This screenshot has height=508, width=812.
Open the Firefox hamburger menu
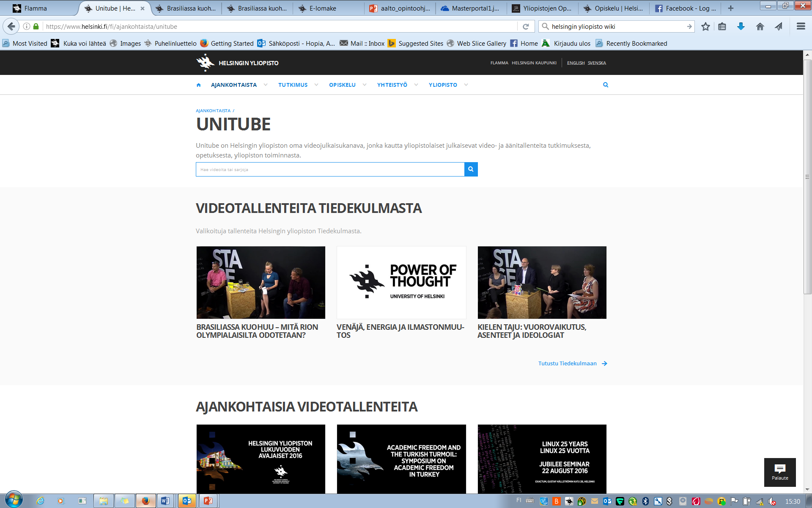(801, 26)
